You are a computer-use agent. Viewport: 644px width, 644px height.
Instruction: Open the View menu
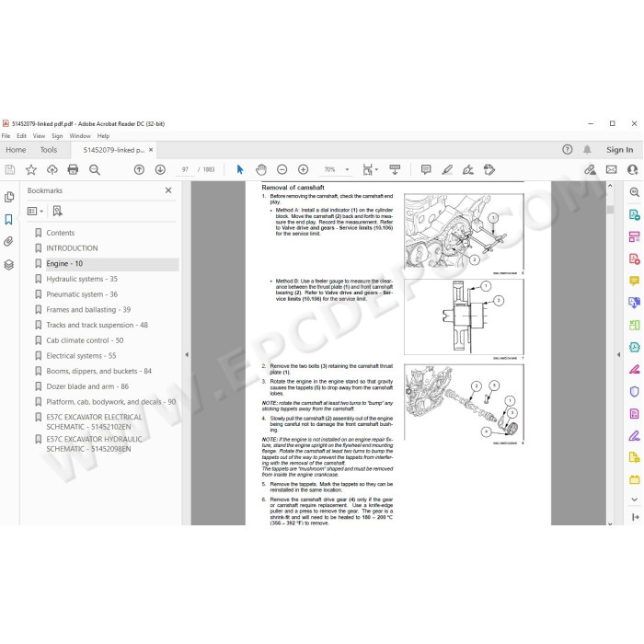[39, 136]
